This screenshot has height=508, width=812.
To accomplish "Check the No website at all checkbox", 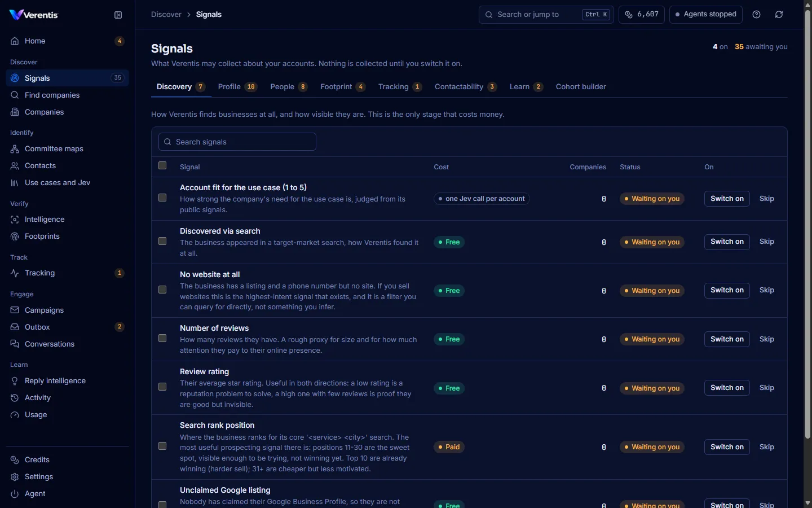I will tap(162, 290).
